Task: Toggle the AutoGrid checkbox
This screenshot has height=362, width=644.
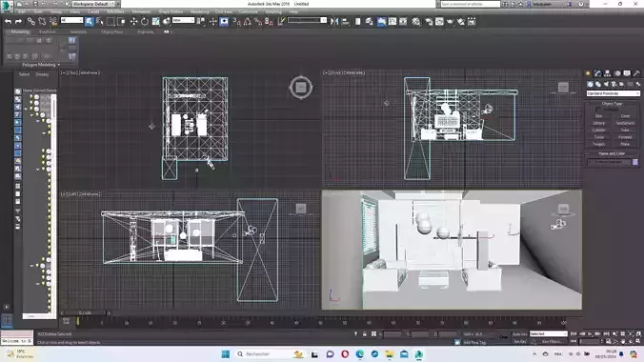Action: pyautogui.click(x=598, y=110)
